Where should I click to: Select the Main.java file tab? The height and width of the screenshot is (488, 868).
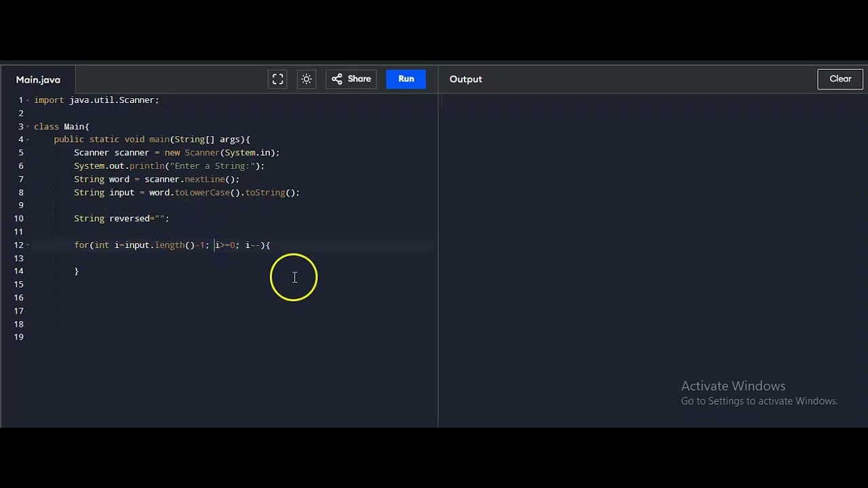(38, 80)
